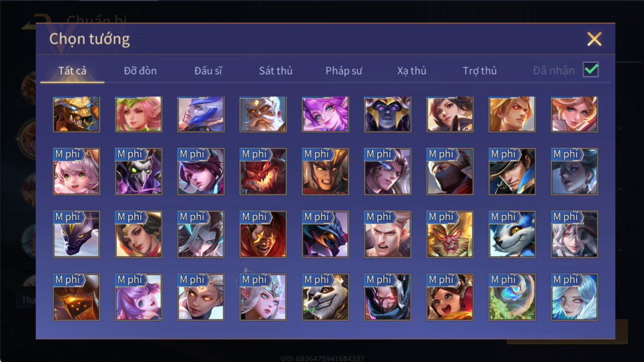
Task: Choose the Monkey King free hero
Action: [450, 234]
